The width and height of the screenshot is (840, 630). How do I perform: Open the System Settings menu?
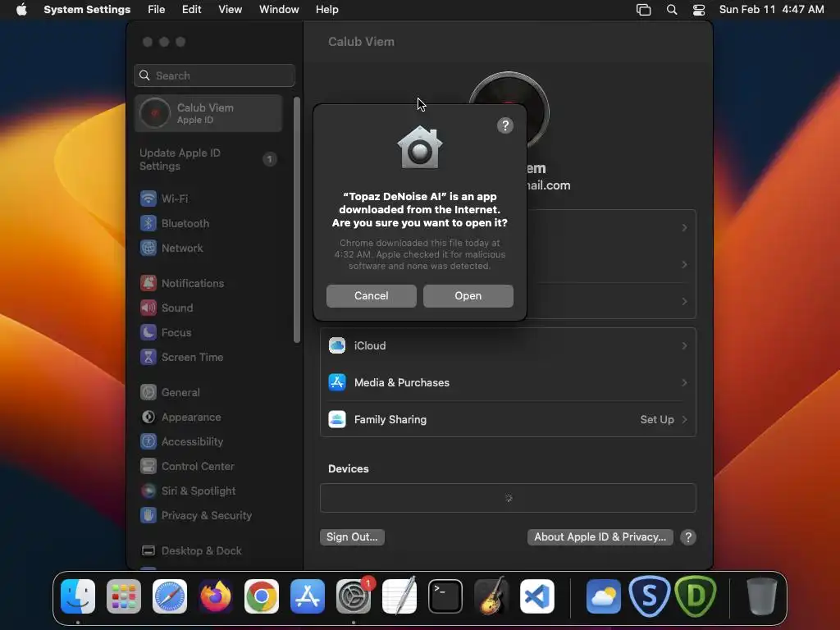[x=87, y=10]
